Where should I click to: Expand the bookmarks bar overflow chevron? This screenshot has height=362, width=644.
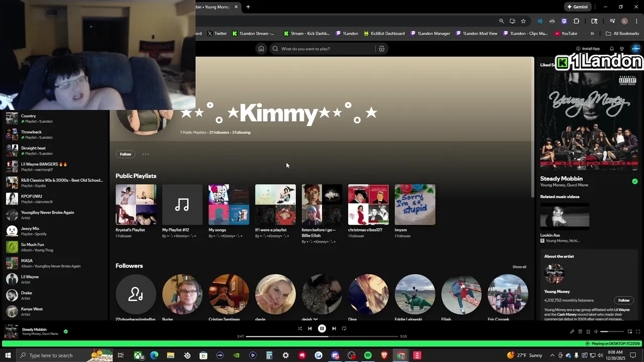point(592,34)
